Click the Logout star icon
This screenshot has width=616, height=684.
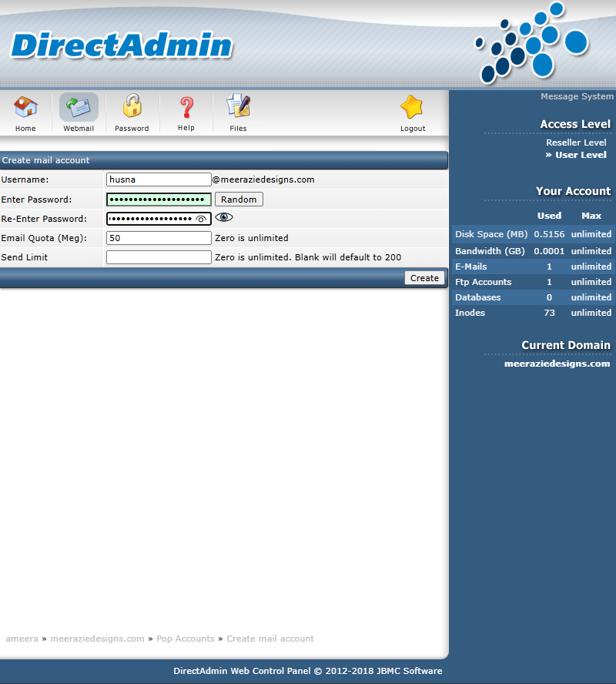[x=412, y=107]
